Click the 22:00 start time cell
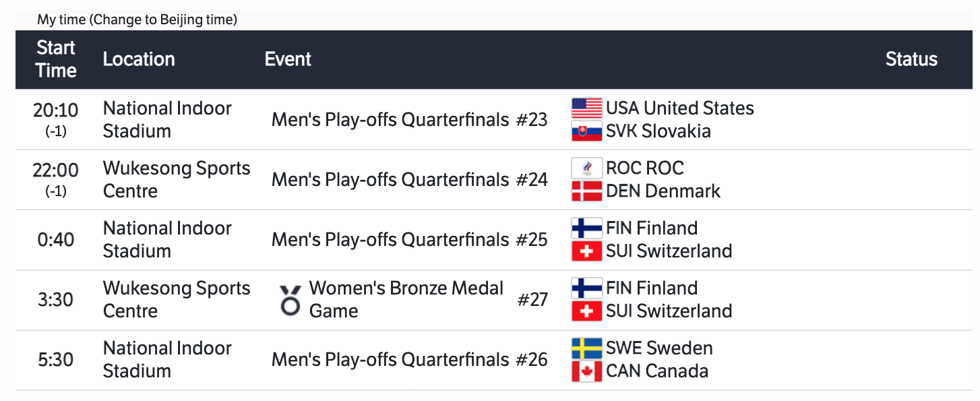This screenshot has width=980, height=401. [56, 171]
